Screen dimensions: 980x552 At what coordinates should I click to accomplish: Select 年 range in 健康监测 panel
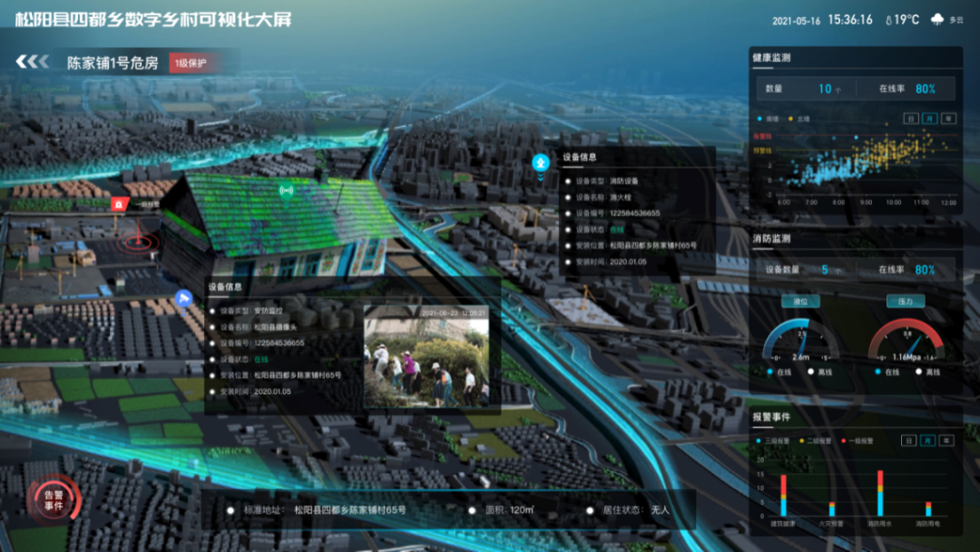[x=947, y=119]
